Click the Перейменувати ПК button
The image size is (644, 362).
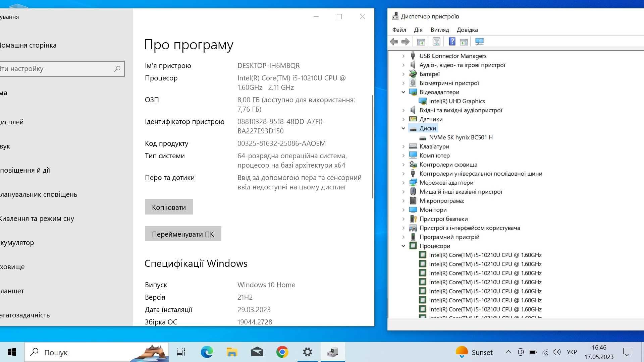183,234
